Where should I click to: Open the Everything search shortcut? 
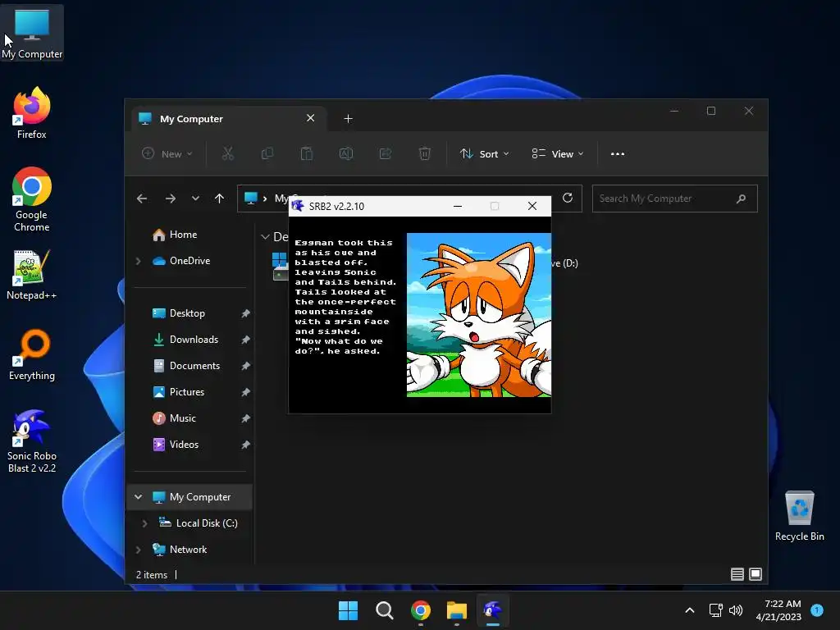(32, 354)
